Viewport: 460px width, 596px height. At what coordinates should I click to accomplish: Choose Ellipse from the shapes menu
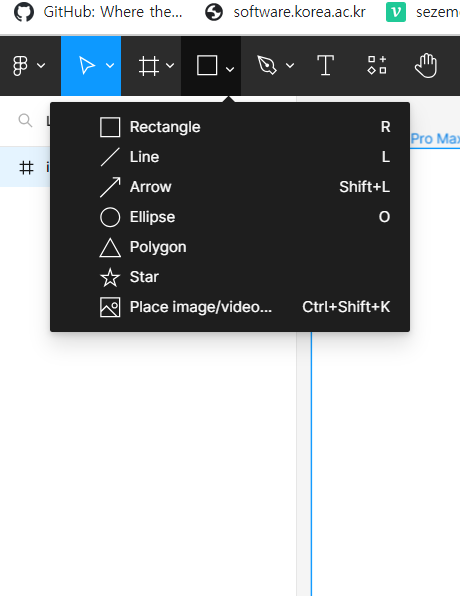[230, 217]
